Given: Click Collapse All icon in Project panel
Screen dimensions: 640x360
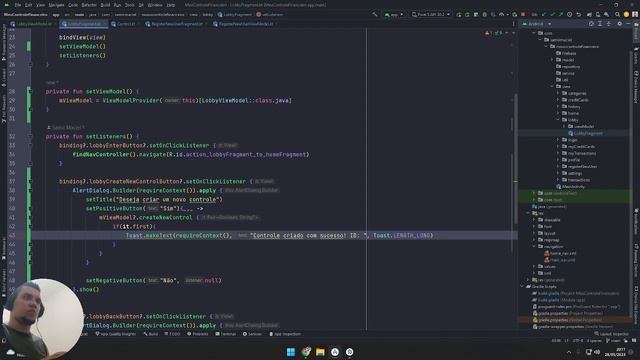Looking at the screenshot, I should (609, 24).
